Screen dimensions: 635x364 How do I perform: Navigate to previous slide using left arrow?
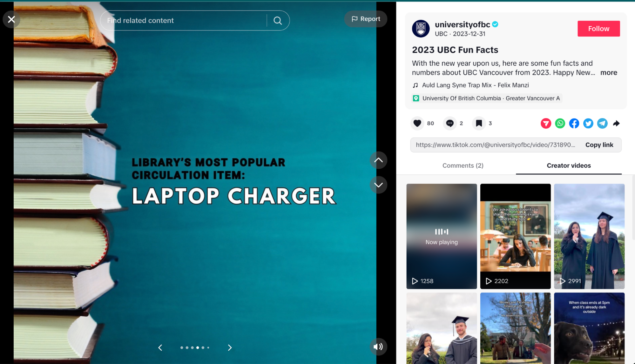pyautogui.click(x=160, y=347)
